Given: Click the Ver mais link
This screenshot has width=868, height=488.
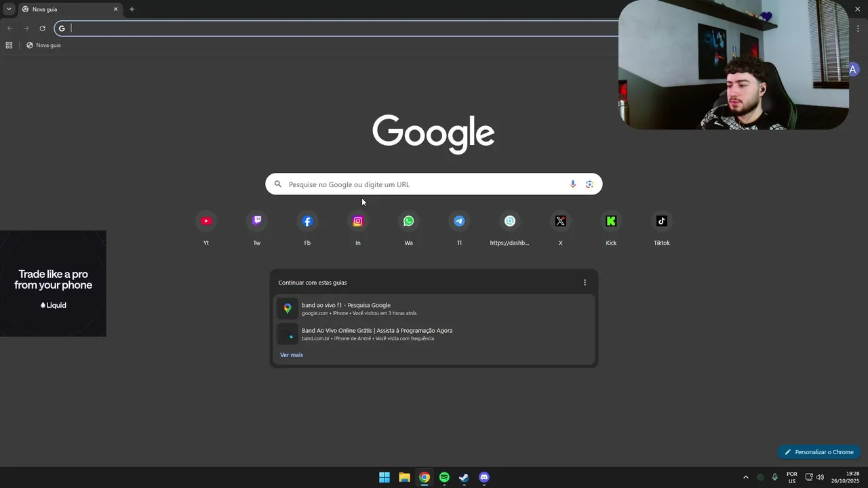Looking at the screenshot, I should coord(292,355).
